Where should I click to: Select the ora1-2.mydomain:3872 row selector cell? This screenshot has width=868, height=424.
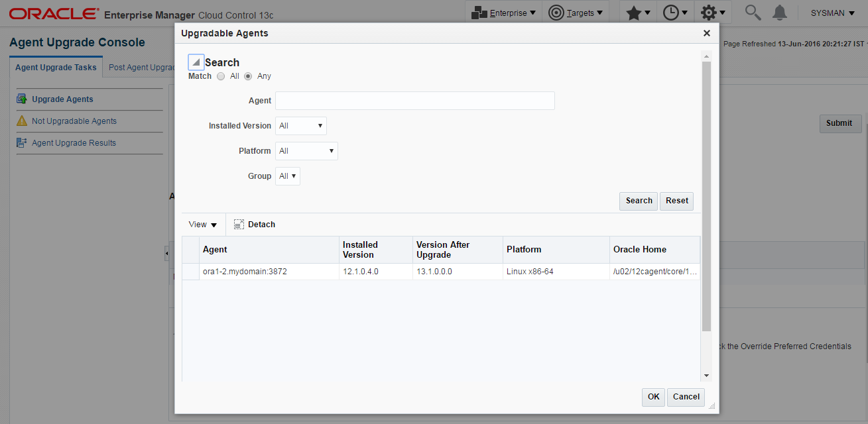(x=191, y=272)
